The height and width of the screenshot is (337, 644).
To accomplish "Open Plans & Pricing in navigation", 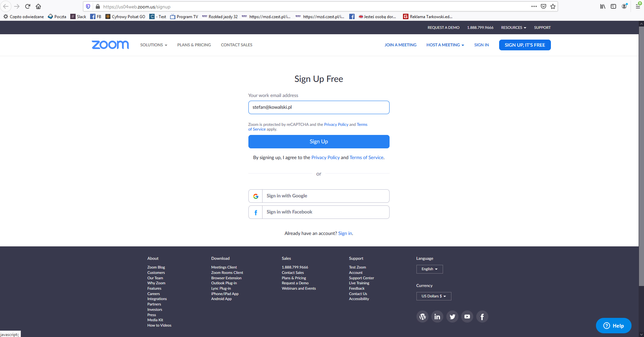I will pyautogui.click(x=194, y=45).
